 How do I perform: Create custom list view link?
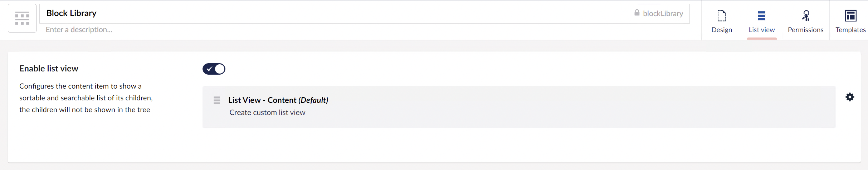tap(267, 112)
